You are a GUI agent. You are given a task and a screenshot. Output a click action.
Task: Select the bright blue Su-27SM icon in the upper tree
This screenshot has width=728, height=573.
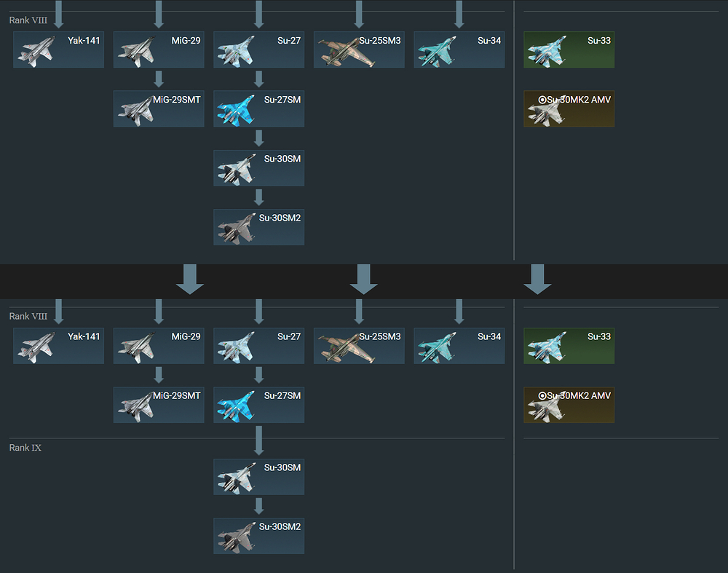236,111
